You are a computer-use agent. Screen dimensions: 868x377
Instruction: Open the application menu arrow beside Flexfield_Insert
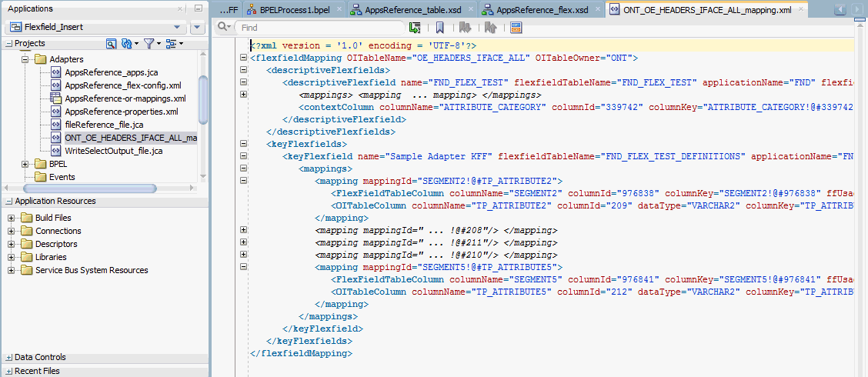point(198,27)
